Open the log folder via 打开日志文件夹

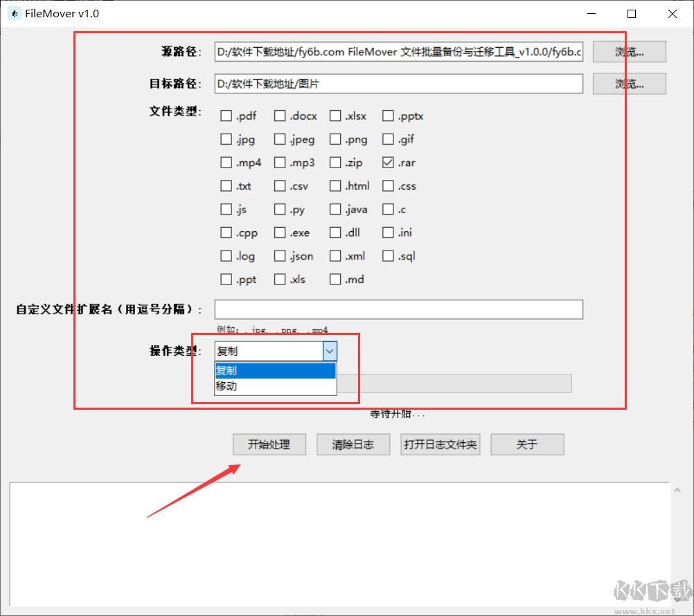(440, 444)
